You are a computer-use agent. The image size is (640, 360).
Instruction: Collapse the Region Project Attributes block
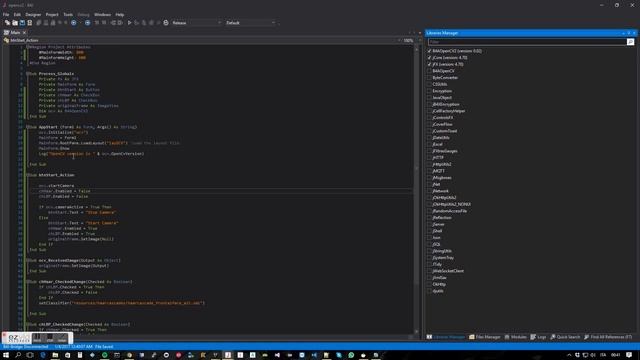tap(28, 47)
